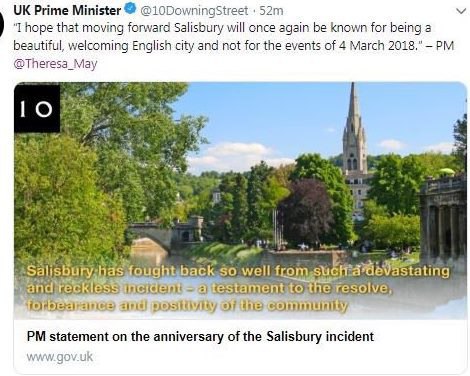Open the Salisbury riverside card image
This screenshot has width=470, height=376.
pos(240,201)
